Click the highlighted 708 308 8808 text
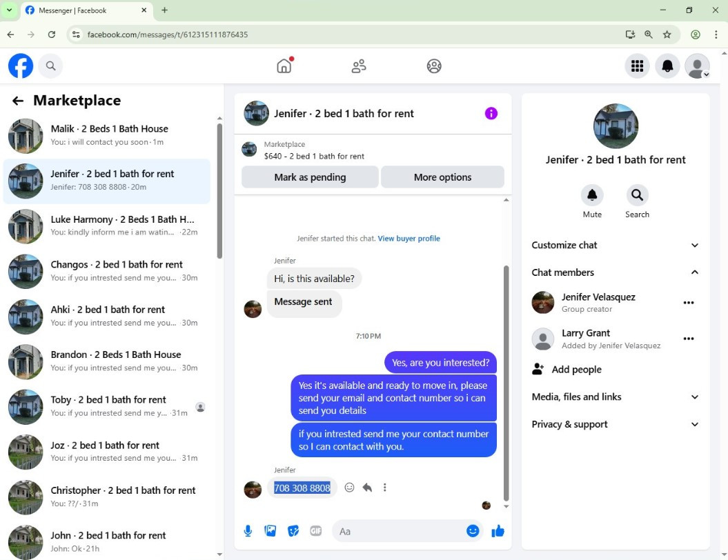The width and height of the screenshot is (728, 560). tap(302, 488)
